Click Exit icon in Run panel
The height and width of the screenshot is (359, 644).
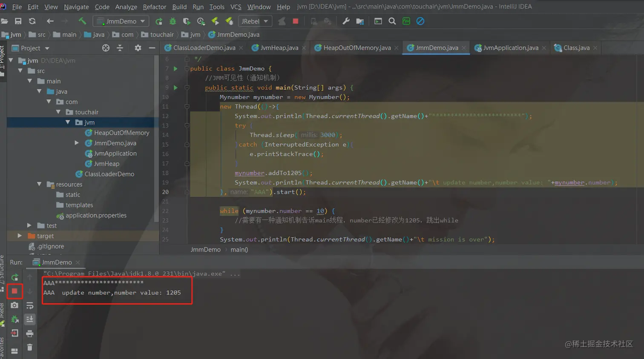[14, 333]
